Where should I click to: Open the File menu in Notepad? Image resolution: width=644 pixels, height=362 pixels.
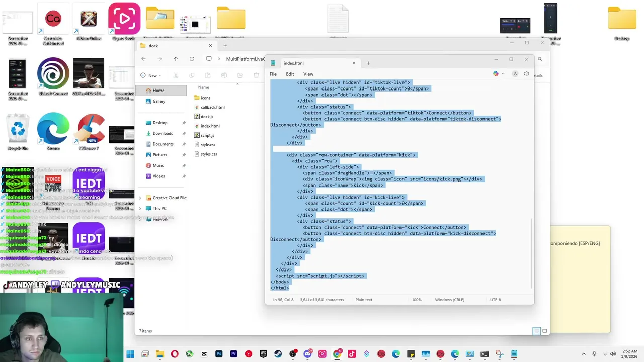273,74
